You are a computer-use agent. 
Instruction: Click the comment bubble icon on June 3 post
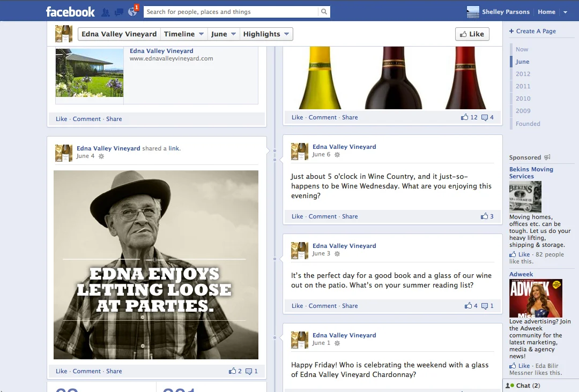pos(485,306)
